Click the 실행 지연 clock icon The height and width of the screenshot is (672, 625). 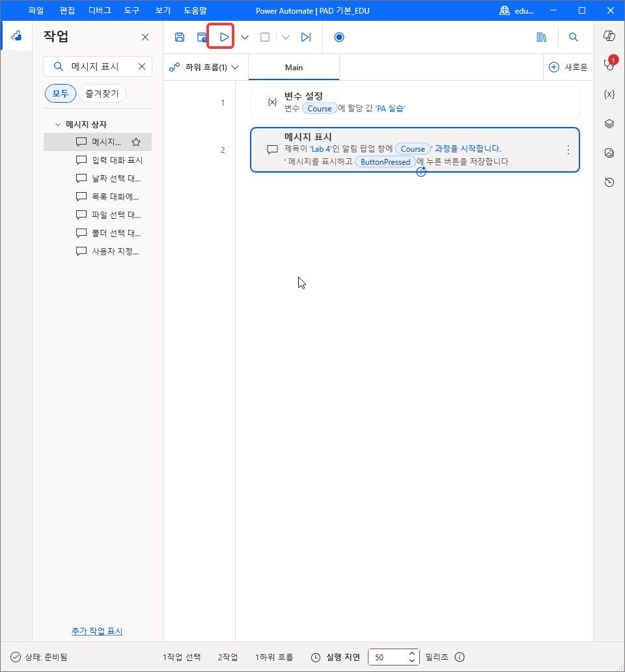316,657
